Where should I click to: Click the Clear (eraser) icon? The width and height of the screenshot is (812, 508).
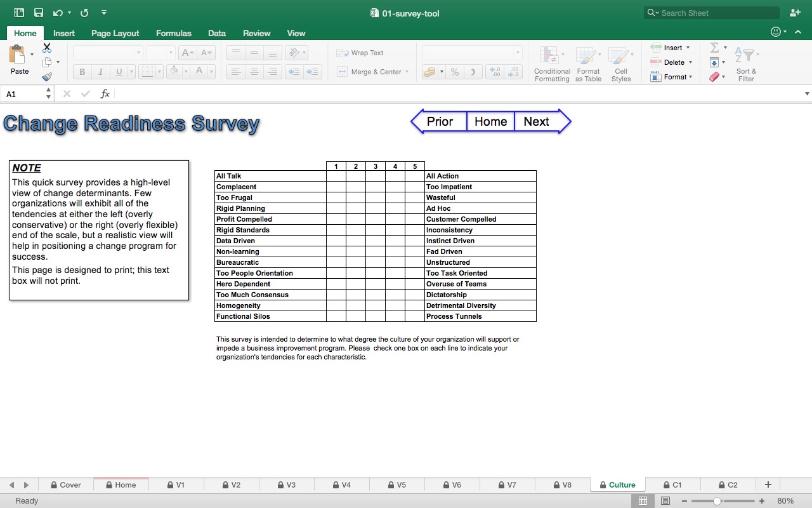715,76
